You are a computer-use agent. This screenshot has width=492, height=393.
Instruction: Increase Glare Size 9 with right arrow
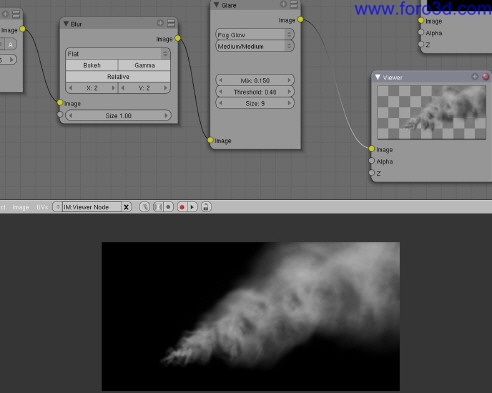289,103
